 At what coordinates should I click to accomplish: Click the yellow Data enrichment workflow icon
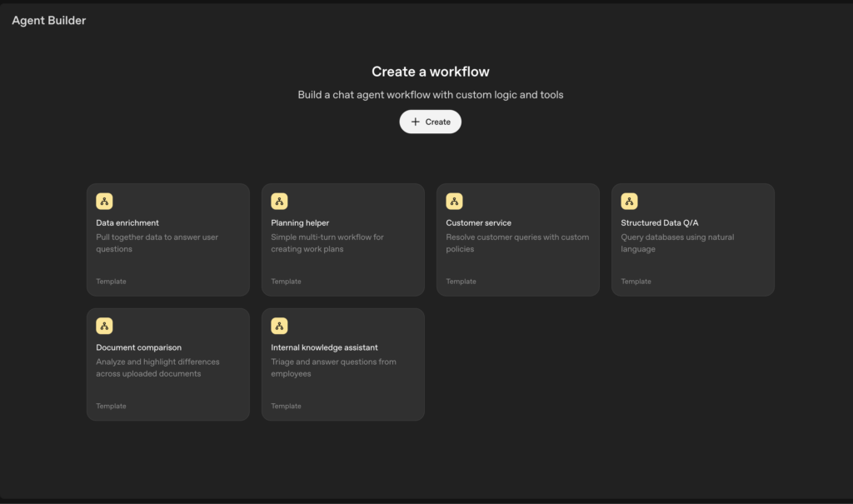[104, 201]
